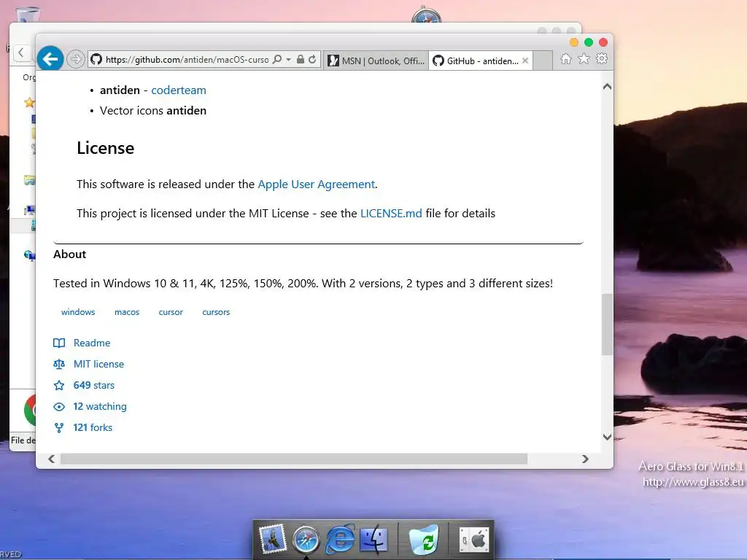Click the MIT license scales icon
This screenshot has width=747, height=560.
point(59,365)
